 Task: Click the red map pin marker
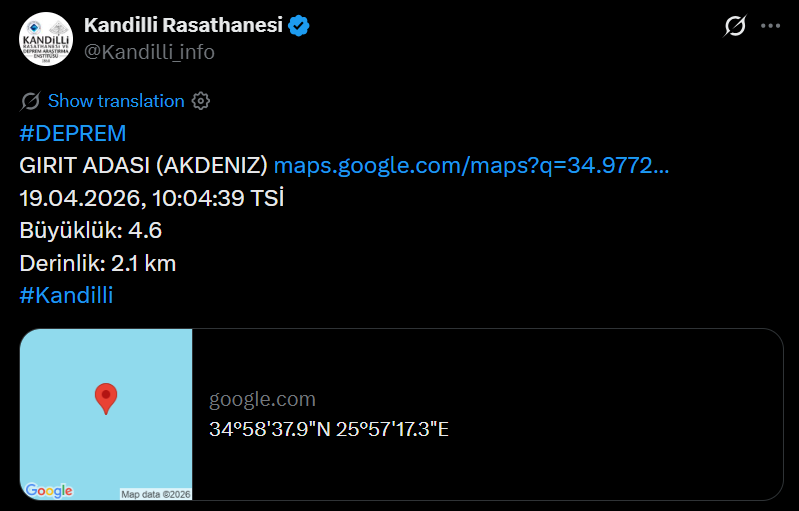tap(106, 398)
